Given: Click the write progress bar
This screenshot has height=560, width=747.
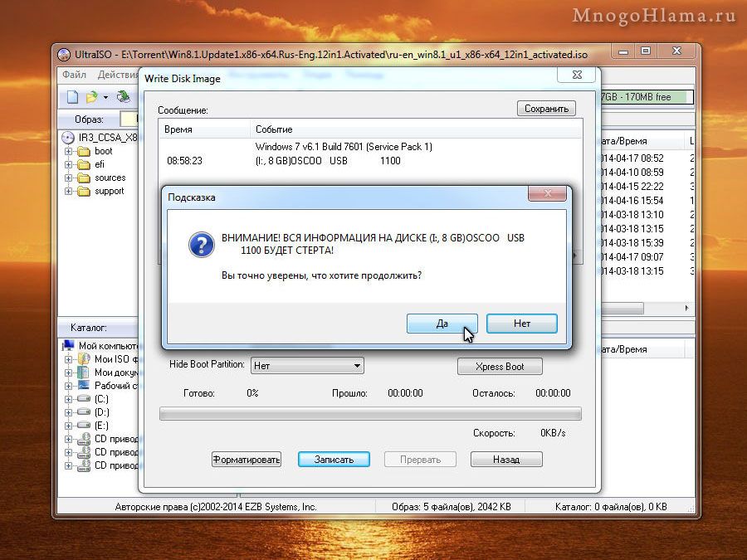Looking at the screenshot, I should click(x=369, y=413).
